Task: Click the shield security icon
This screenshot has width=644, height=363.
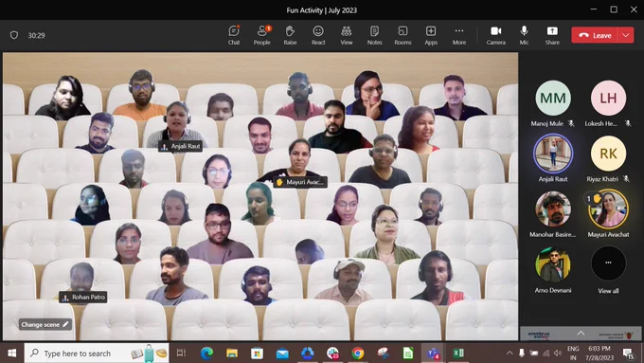Action: pos(14,35)
